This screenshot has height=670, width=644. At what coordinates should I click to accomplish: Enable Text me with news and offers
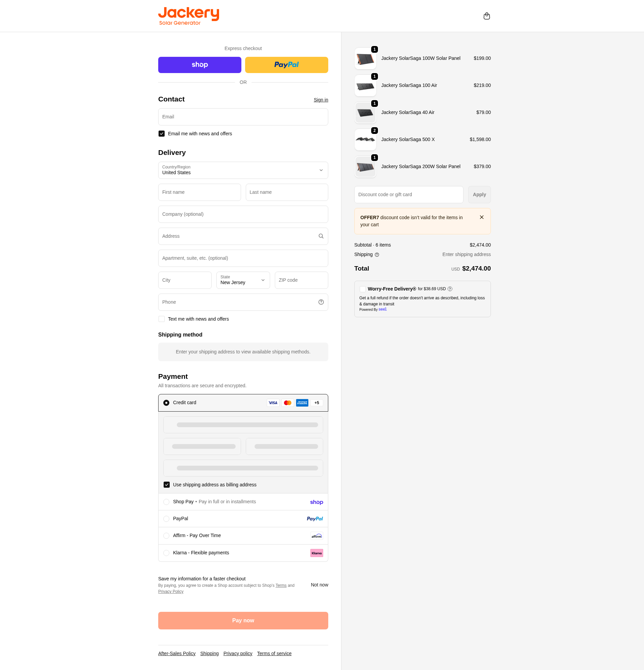(x=162, y=319)
